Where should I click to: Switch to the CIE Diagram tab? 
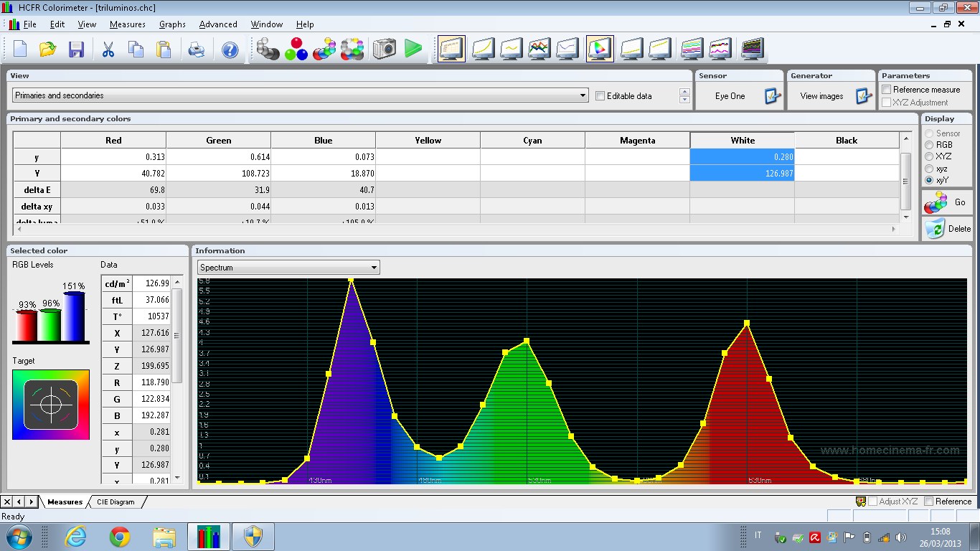116,502
